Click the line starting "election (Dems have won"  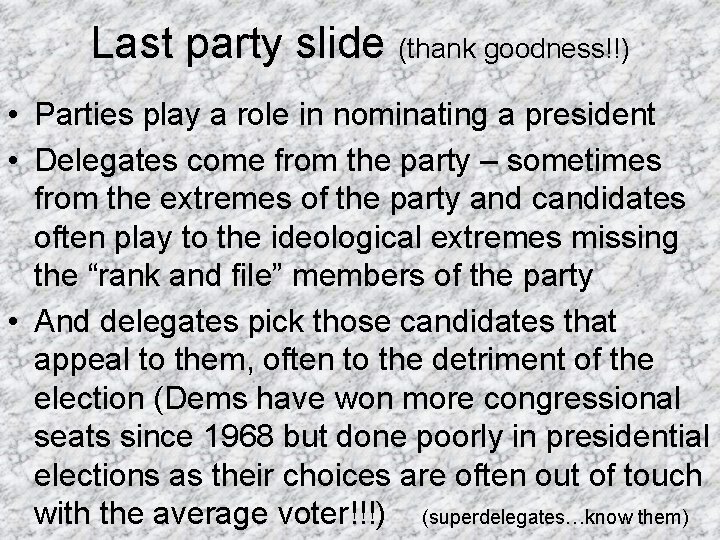(x=357, y=399)
